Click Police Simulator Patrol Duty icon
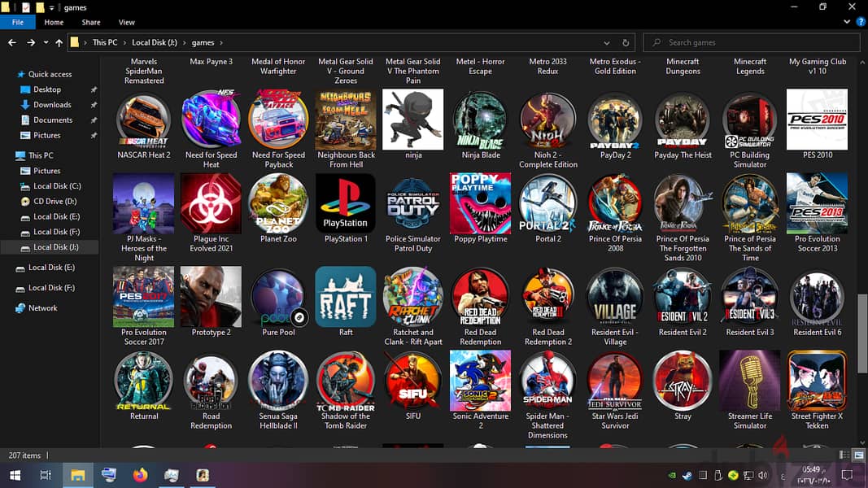 point(413,203)
